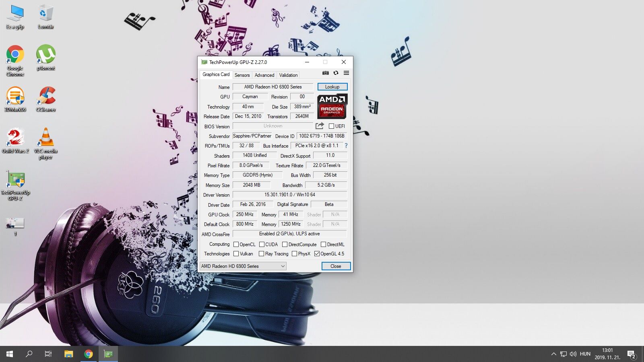Click the Memory Size 2048 MB field
Viewport: 644px width, 362px height.
(252, 185)
